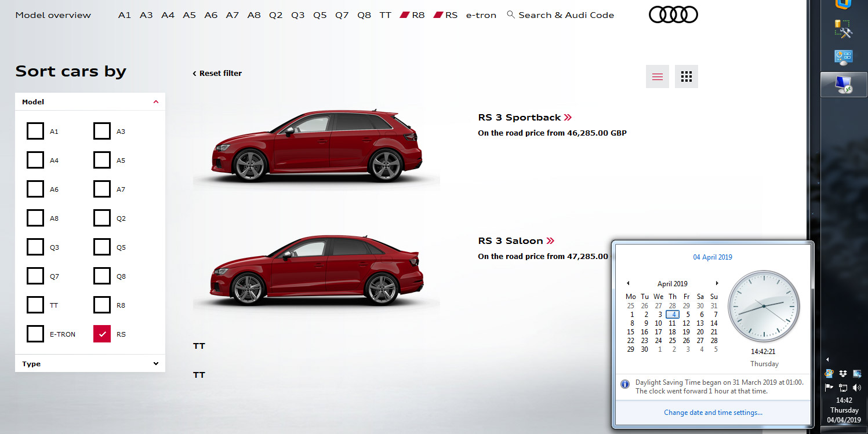Open the Remote Desktop Connection taskbar icon
Image resolution: width=868 pixels, height=434 pixels.
[x=844, y=85]
